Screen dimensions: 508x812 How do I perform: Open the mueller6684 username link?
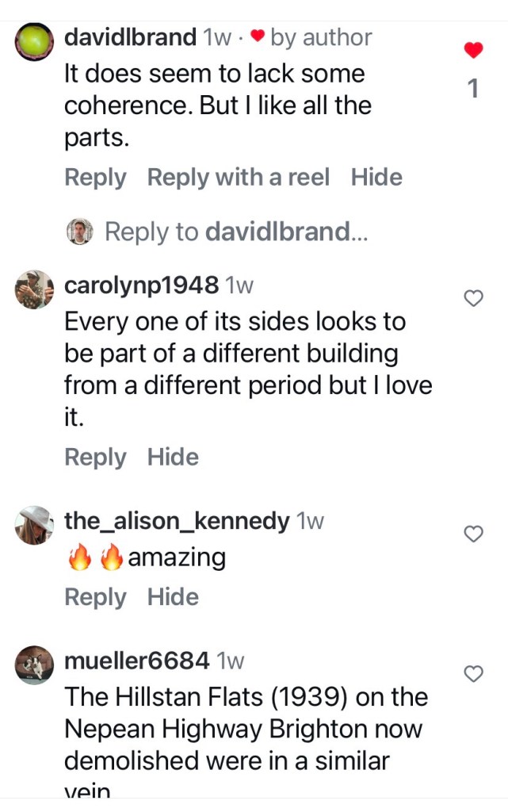point(136,660)
